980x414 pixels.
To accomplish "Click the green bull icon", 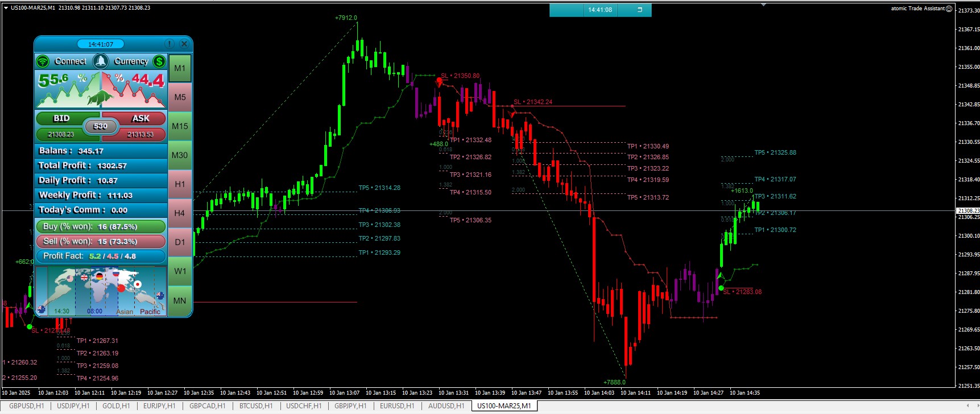I will pos(100,98).
